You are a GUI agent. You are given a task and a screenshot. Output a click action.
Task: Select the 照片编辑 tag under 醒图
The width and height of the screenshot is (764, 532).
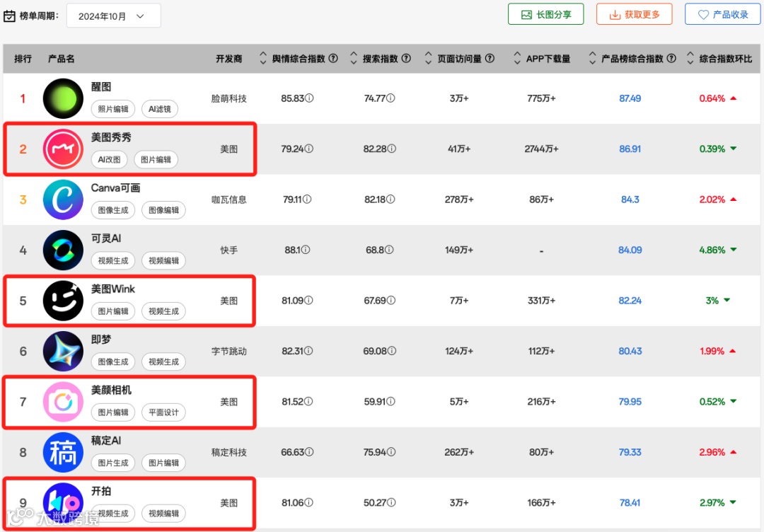(113, 109)
